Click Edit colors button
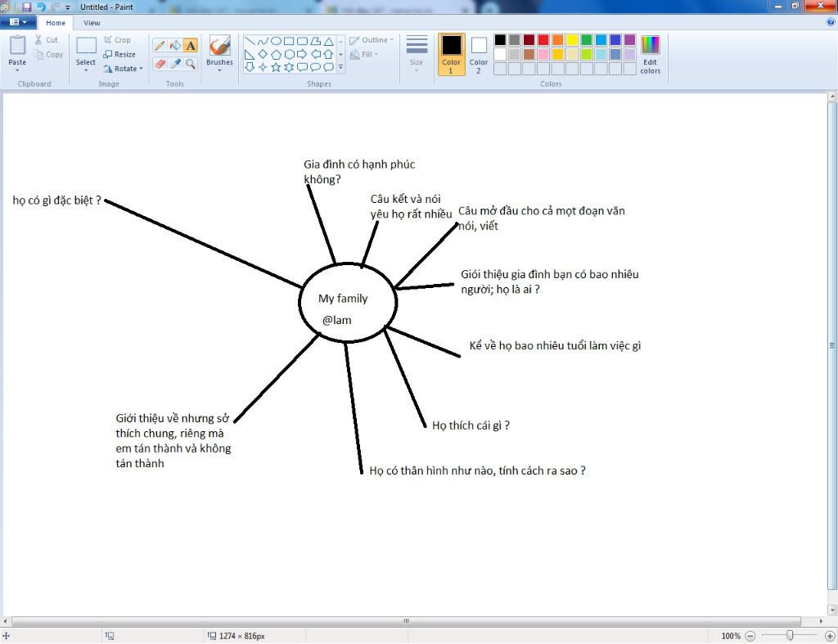 [x=651, y=55]
